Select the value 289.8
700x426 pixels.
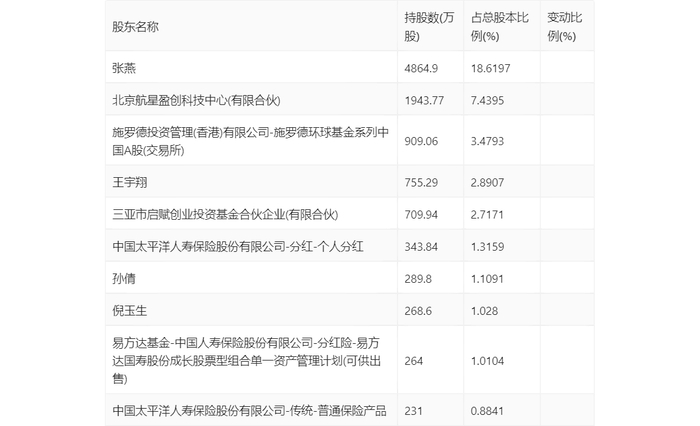[418, 279]
